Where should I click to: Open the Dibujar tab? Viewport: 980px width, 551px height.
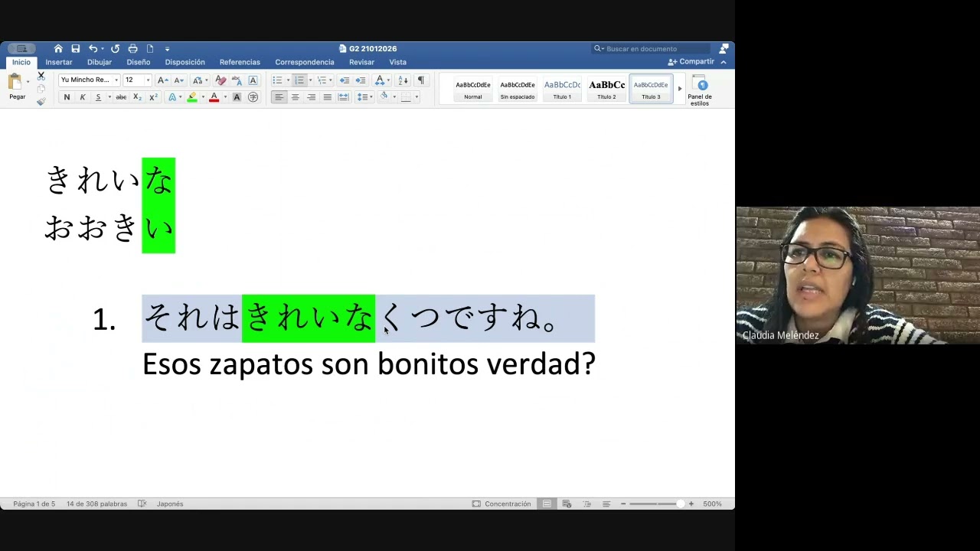click(x=100, y=62)
